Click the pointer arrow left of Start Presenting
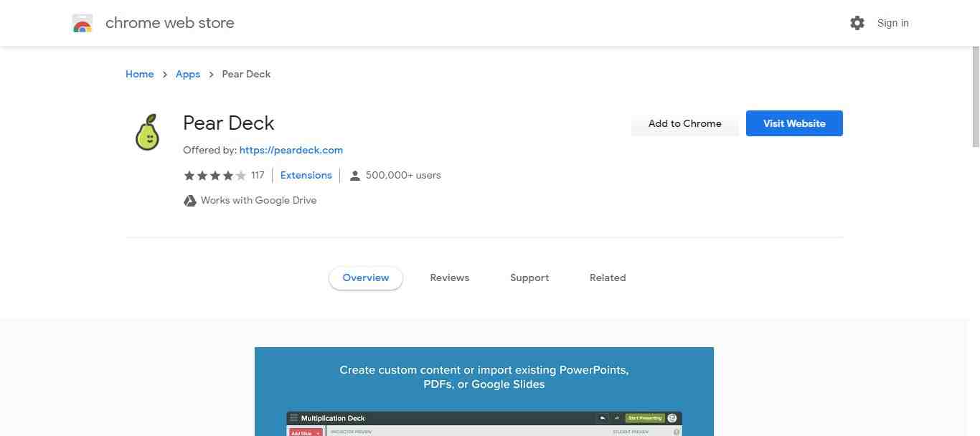The height and width of the screenshot is (436, 980). point(618,418)
